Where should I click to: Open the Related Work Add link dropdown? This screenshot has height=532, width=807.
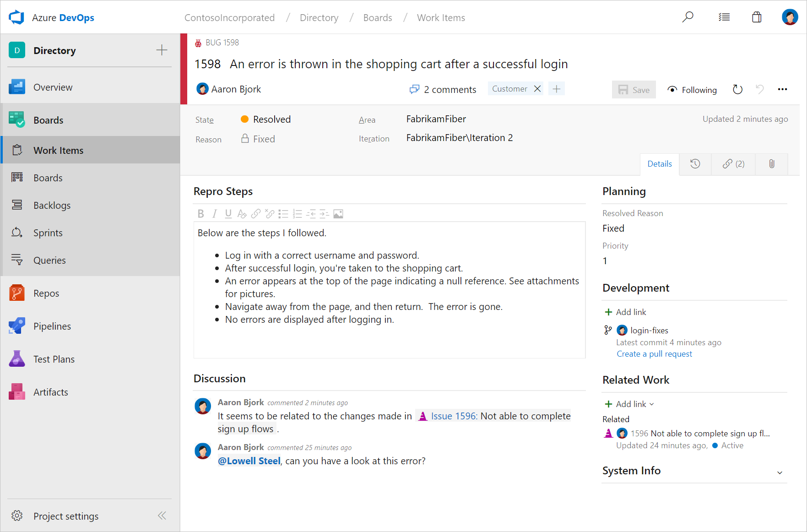(629, 404)
